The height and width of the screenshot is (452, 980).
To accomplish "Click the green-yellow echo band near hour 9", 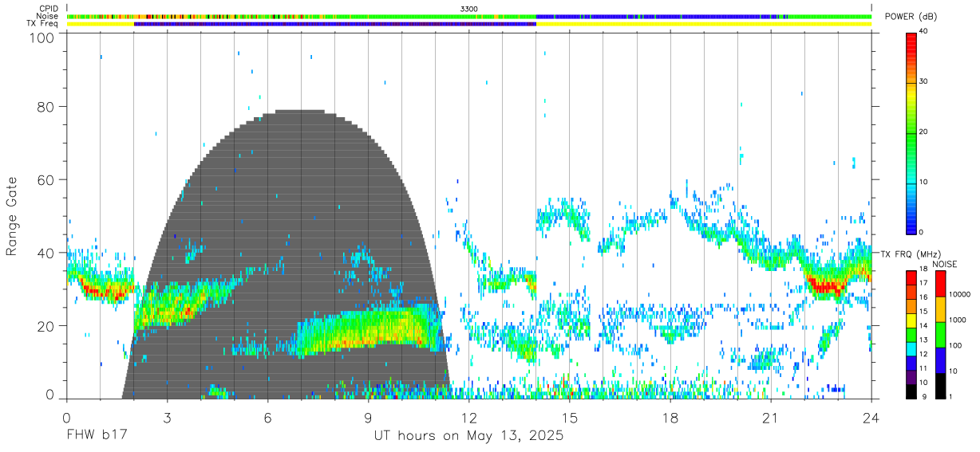I will click(368, 328).
